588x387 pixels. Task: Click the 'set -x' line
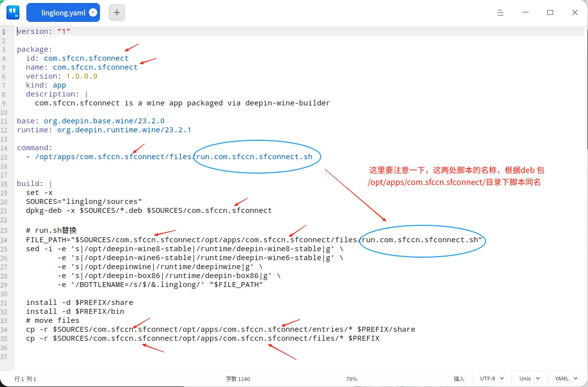[x=39, y=193]
